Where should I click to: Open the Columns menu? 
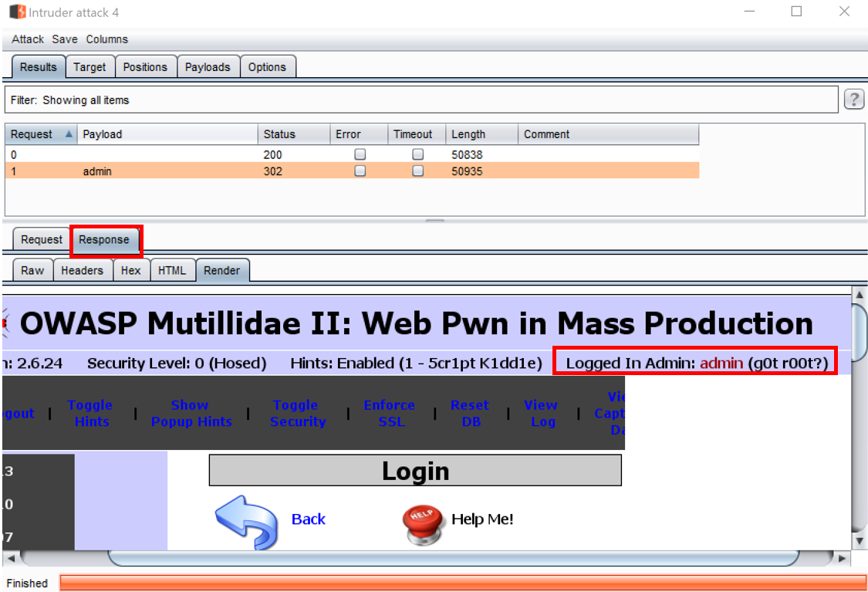tap(106, 39)
